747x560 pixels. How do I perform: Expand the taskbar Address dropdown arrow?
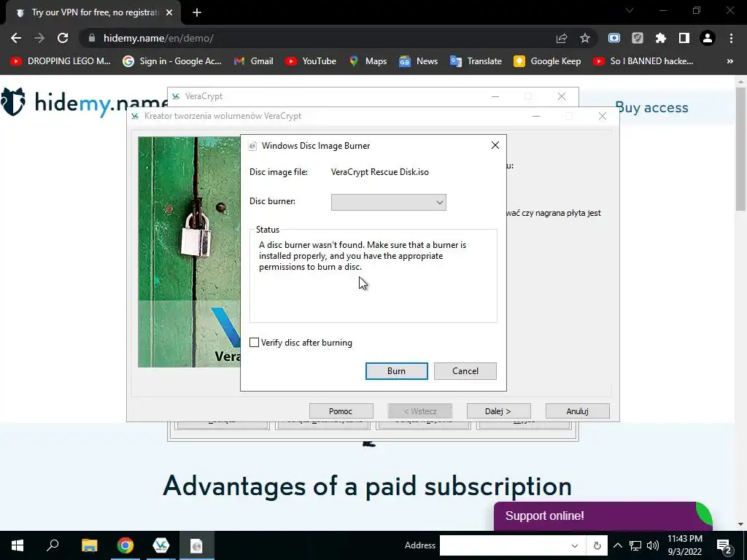click(x=575, y=545)
